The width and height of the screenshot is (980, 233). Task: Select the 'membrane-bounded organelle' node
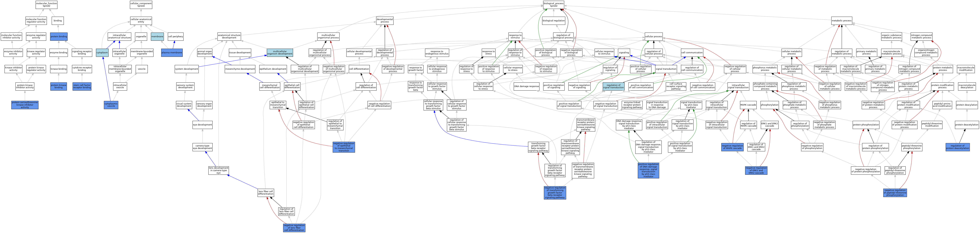click(142, 52)
